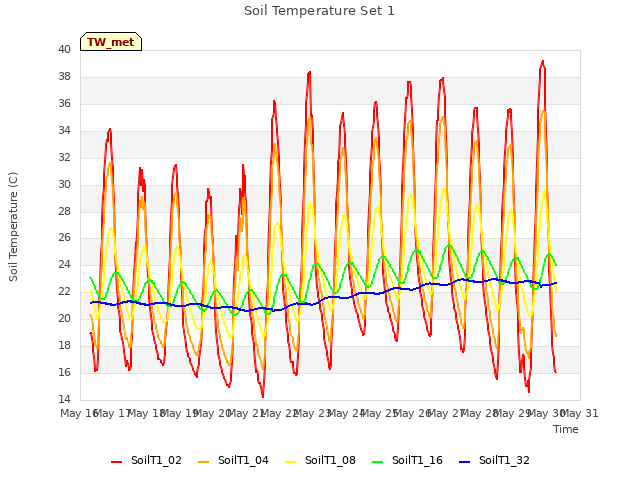Click the 14 y-axis tick label
This screenshot has height=480, width=640.
click(x=64, y=399)
